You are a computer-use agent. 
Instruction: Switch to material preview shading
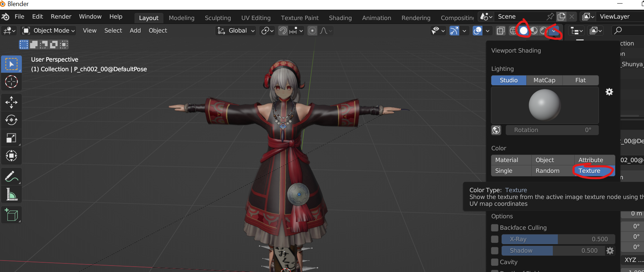click(534, 31)
